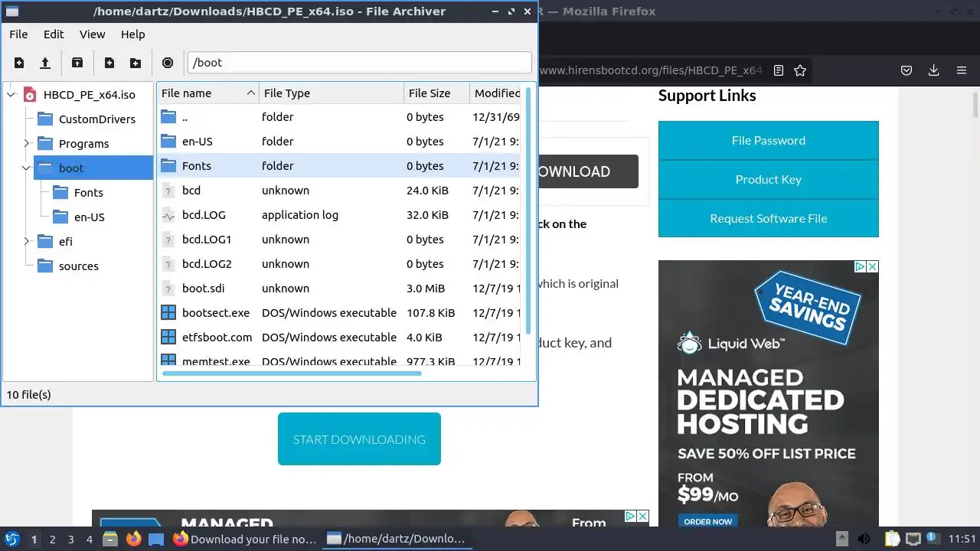The width and height of the screenshot is (980, 551).
Task: Select CustomDrivers in the tree
Action: 96,119
